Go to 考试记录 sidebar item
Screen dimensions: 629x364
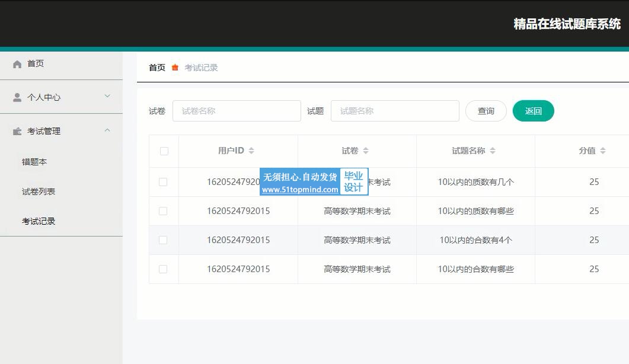point(39,221)
